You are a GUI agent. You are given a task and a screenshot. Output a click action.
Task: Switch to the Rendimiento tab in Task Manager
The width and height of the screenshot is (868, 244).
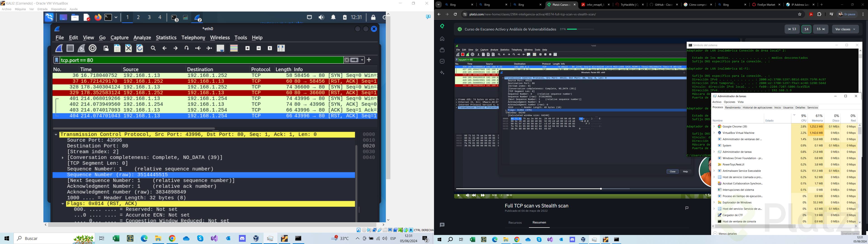click(x=733, y=108)
